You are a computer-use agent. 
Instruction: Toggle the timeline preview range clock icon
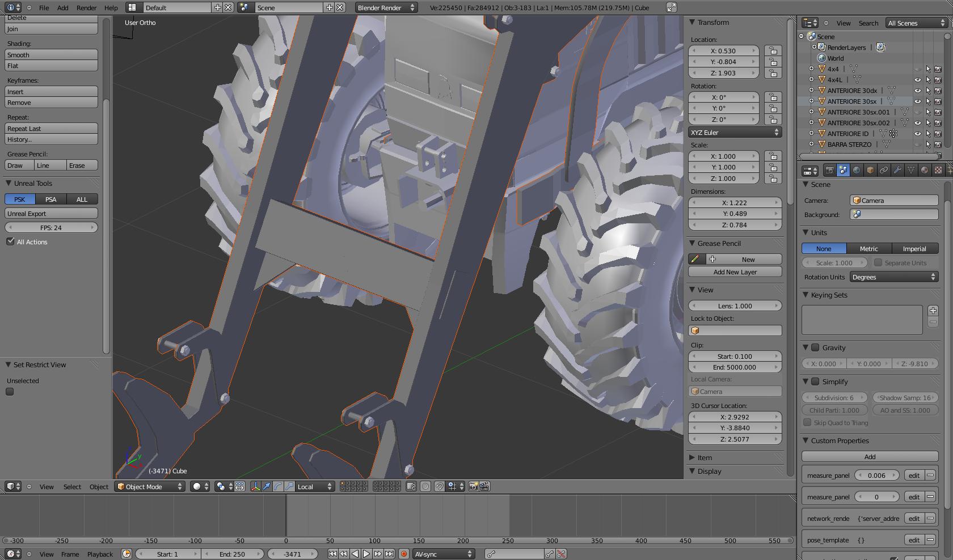126,554
